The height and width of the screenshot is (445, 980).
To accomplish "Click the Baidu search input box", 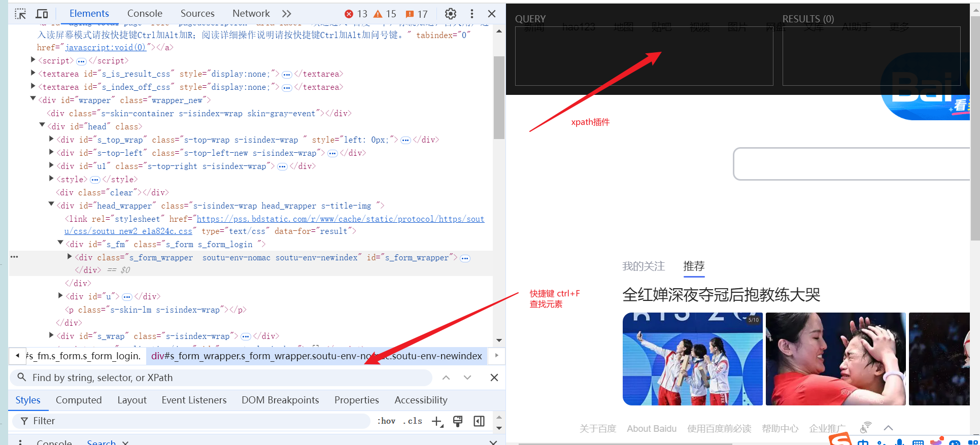I will 852,164.
